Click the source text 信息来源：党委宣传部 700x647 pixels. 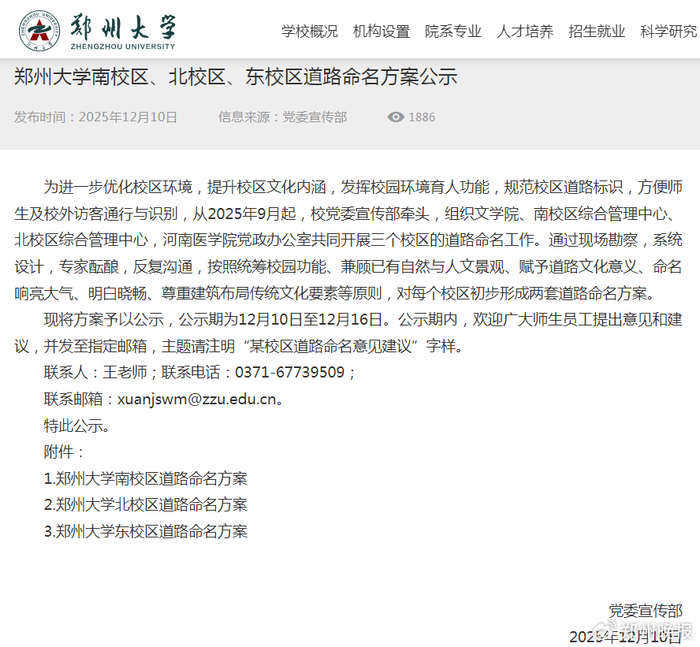click(283, 117)
